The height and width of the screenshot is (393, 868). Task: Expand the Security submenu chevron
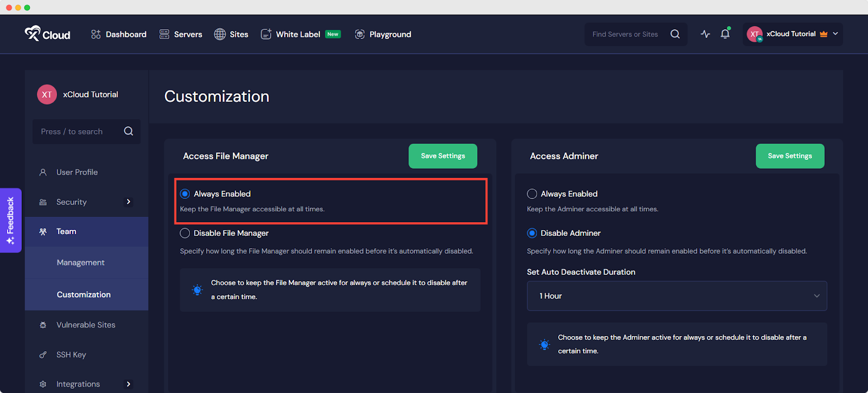129,202
